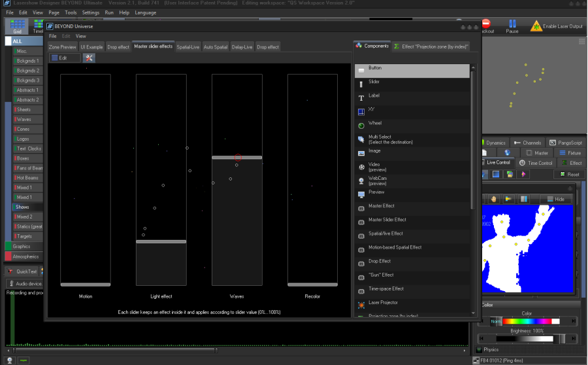Image resolution: width=588 pixels, height=365 pixels.
Task: Select the Shows category in the list
Action: (23, 207)
